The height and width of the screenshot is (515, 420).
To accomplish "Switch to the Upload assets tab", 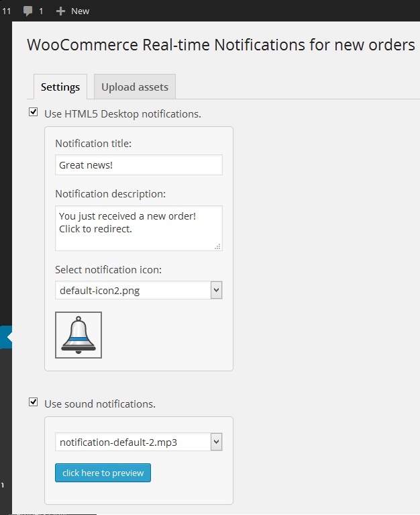I will coord(135,87).
